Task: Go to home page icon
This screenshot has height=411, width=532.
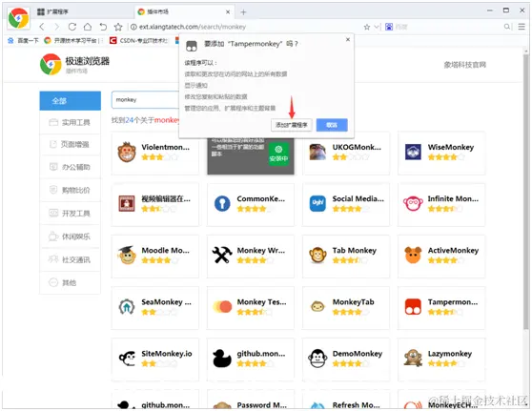Action: (88, 27)
